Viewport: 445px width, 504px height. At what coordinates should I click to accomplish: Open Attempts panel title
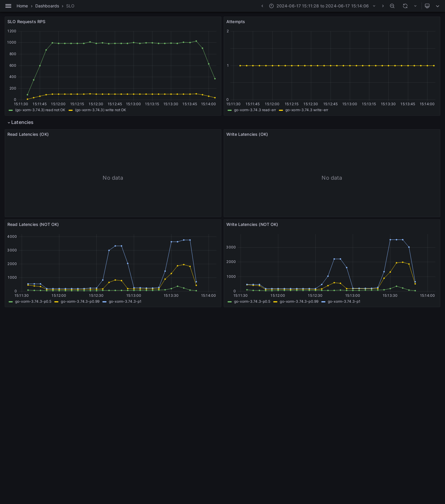(x=236, y=22)
